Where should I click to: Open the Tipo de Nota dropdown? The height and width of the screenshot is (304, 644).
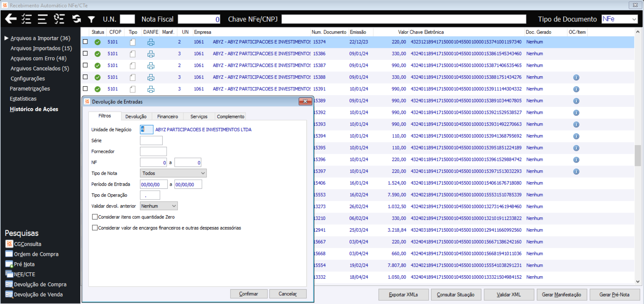click(x=173, y=173)
